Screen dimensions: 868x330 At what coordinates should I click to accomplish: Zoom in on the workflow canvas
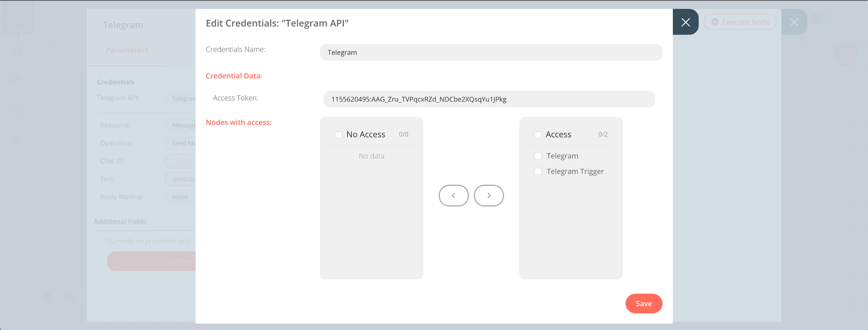point(47,297)
